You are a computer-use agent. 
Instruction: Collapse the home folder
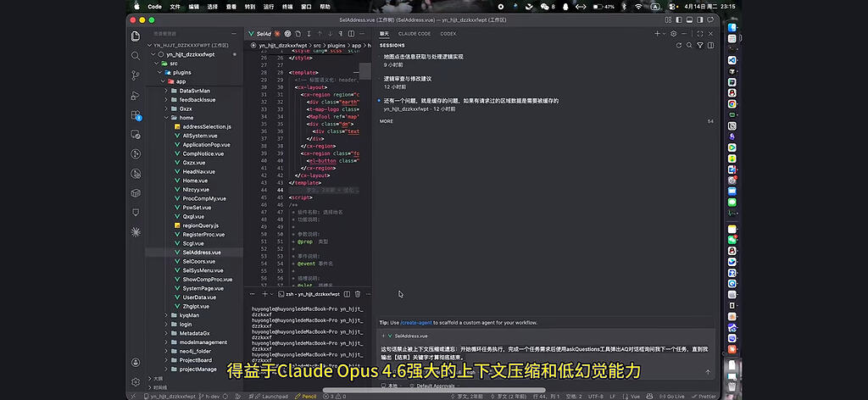pyautogui.click(x=166, y=118)
